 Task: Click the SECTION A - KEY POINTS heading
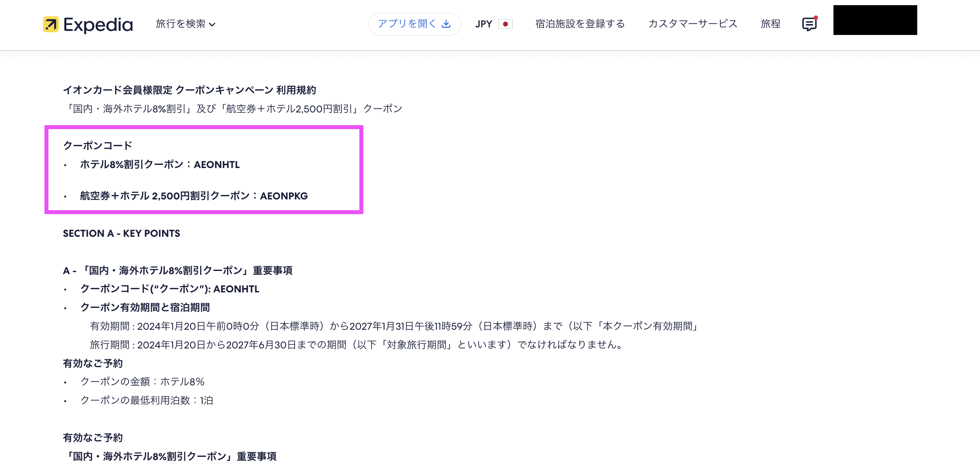tap(122, 233)
